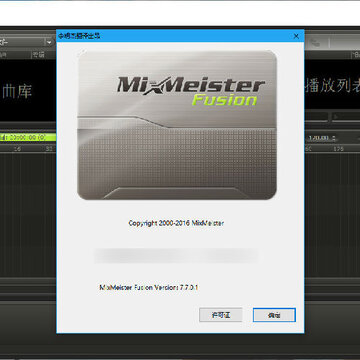Image resolution: width=360 pixels, height=360 pixels.
Task: Click the empty timeline track area on left
Action: (x=28, y=213)
